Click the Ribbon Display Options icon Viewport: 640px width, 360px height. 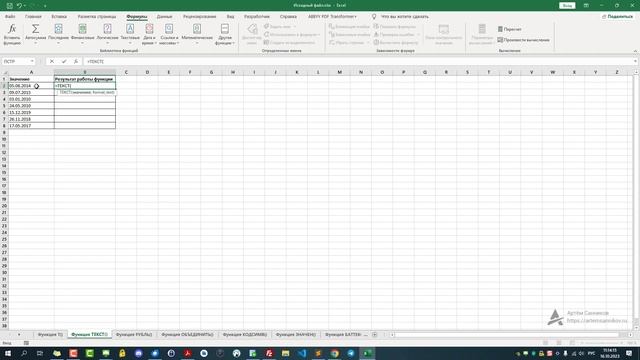point(586,5)
